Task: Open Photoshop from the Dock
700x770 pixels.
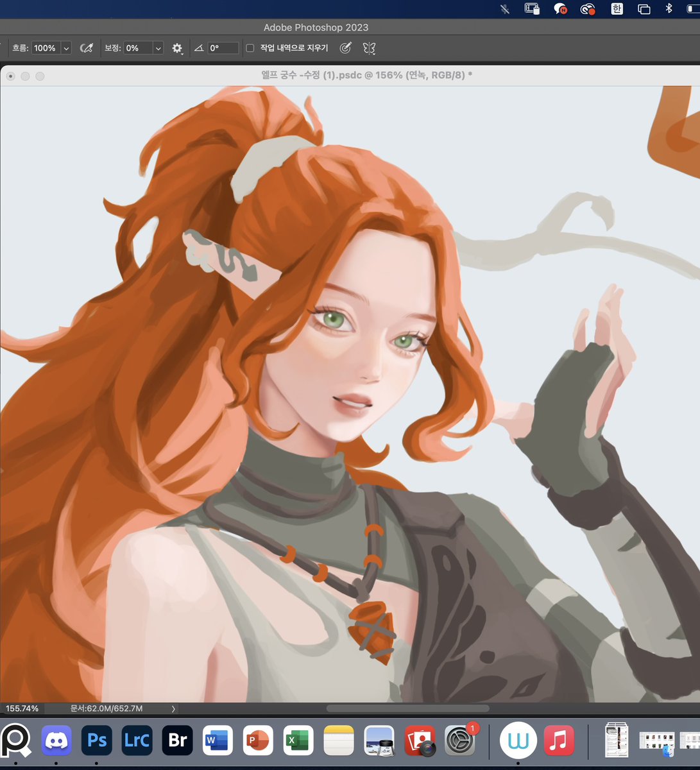Action: point(97,740)
